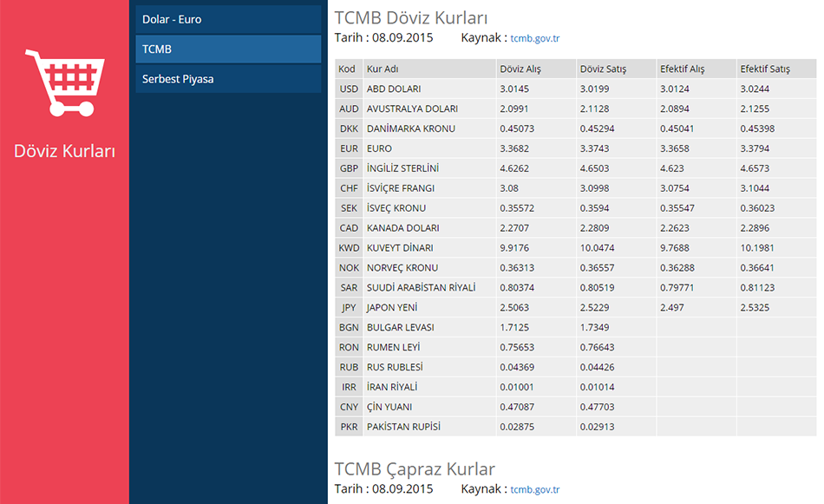Click the TCMB Çapraz Kurlar heading
Image resolution: width=824 pixels, height=504 pixels.
click(x=415, y=468)
